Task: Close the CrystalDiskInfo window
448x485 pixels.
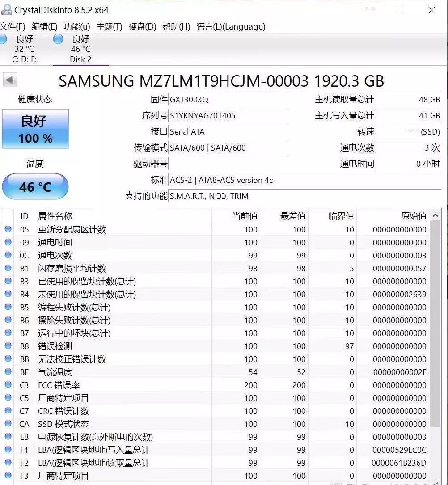Action: tap(431, 10)
